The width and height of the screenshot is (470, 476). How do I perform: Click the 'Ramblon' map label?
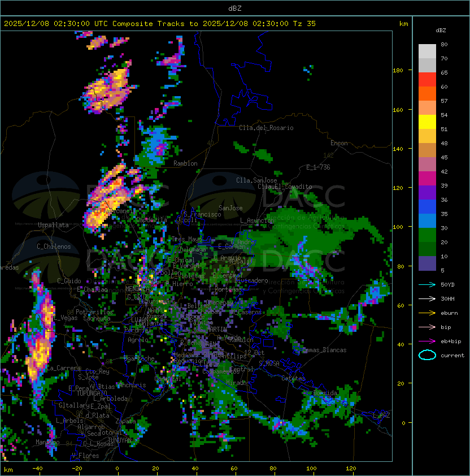point(185,163)
